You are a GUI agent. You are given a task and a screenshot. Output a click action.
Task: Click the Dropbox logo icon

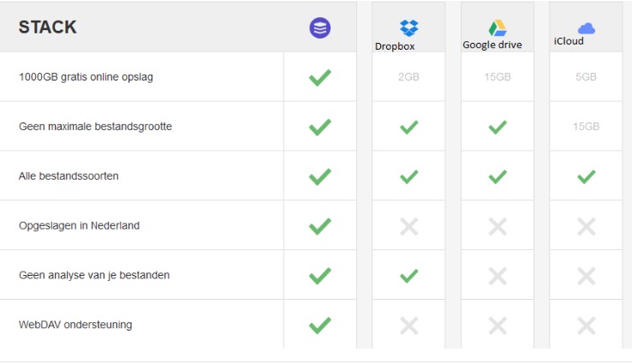point(408,27)
